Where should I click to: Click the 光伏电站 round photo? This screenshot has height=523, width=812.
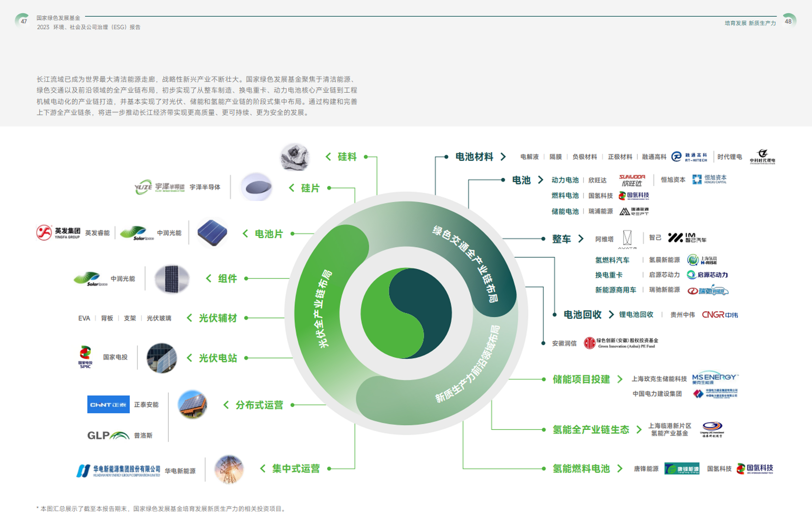point(162,358)
